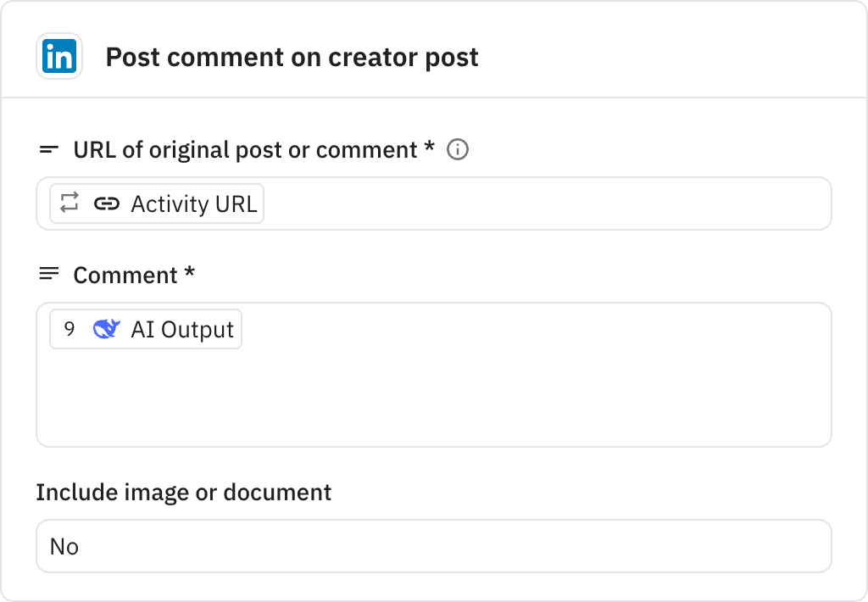Open the Include image or document dropdown
This screenshot has height=602, width=868.
pyautogui.click(x=434, y=546)
